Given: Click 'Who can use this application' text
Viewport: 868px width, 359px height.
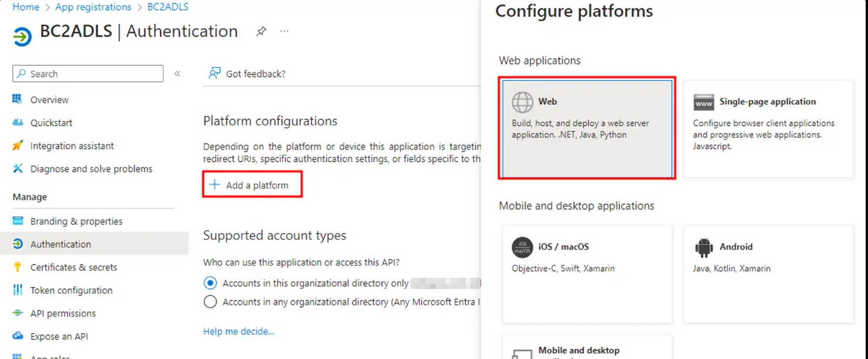Looking at the screenshot, I should (x=302, y=262).
